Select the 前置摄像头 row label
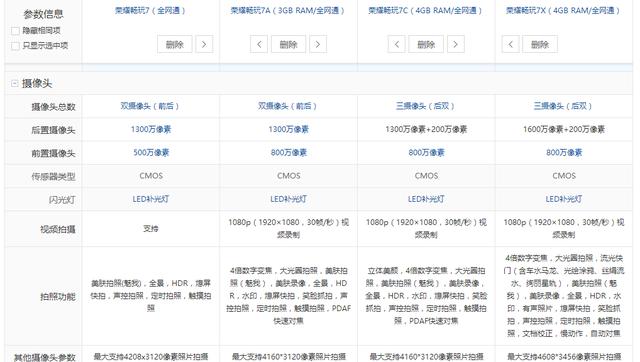The height and width of the screenshot is (362, 640). (53, 153)
